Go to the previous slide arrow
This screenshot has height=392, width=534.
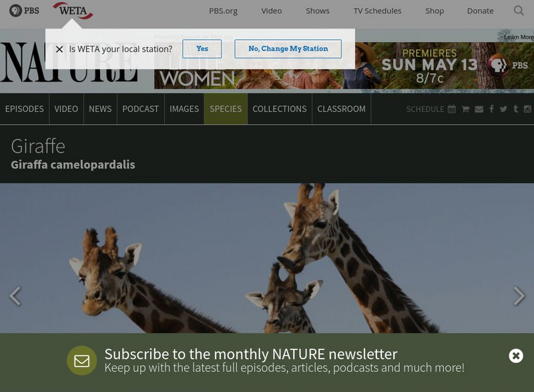pyautogui.click(x=15, y=296)
